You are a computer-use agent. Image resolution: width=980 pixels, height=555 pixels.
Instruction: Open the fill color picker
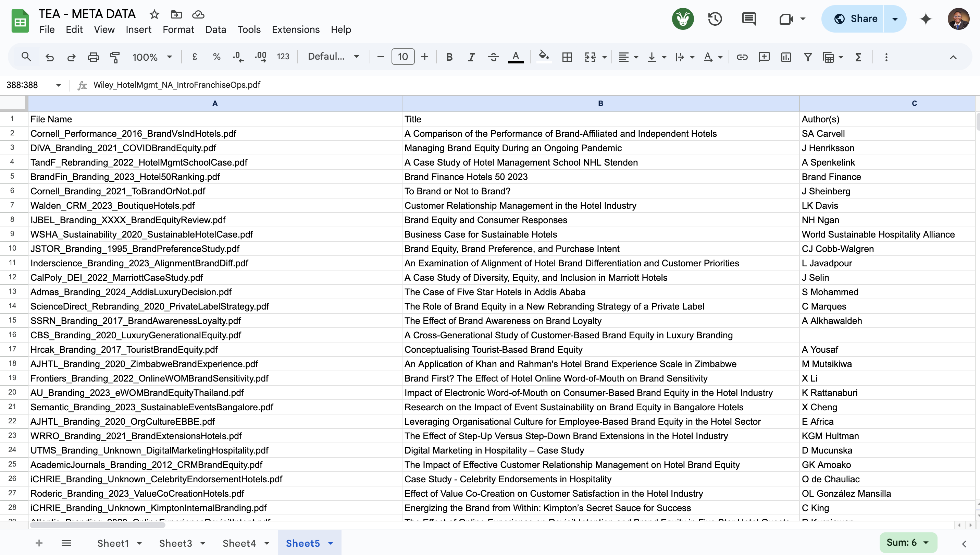click(x=544, y=57)
